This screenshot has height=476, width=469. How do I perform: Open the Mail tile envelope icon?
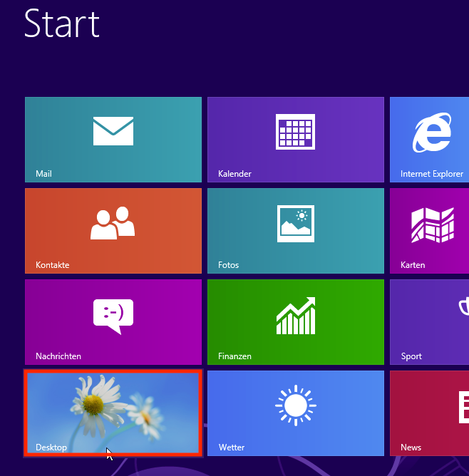tap(113, 131)
